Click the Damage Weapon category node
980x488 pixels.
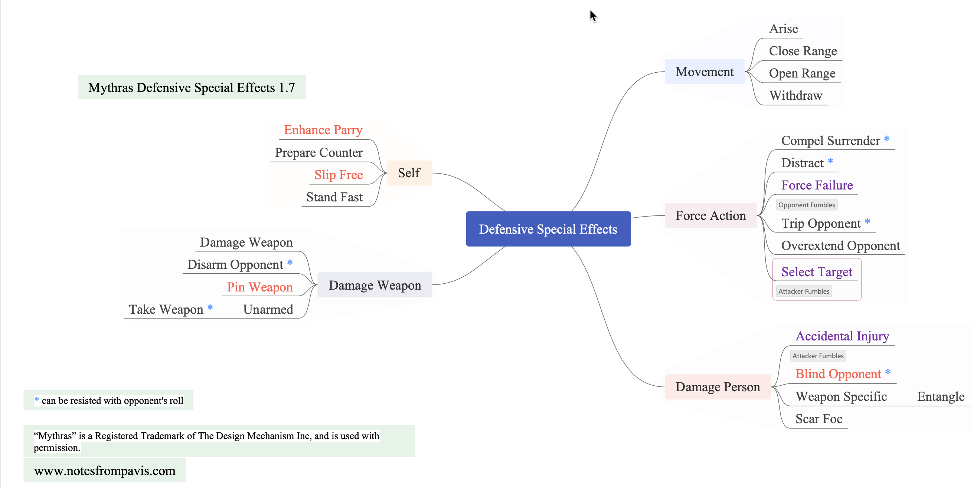point(374,285)
